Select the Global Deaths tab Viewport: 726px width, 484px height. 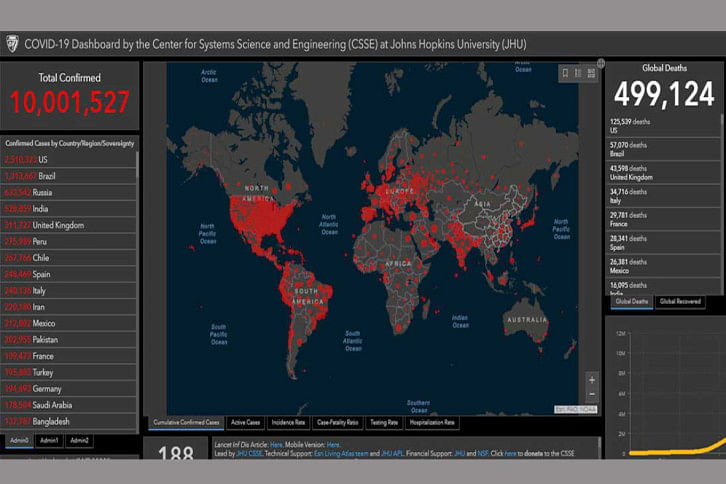(x=632, y=302)
